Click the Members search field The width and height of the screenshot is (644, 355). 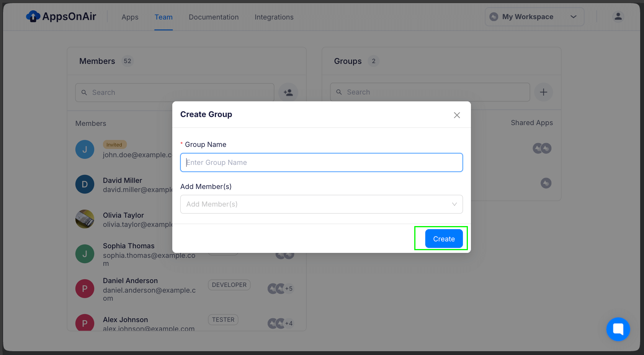pyautogui.click(x=175, y=93)
